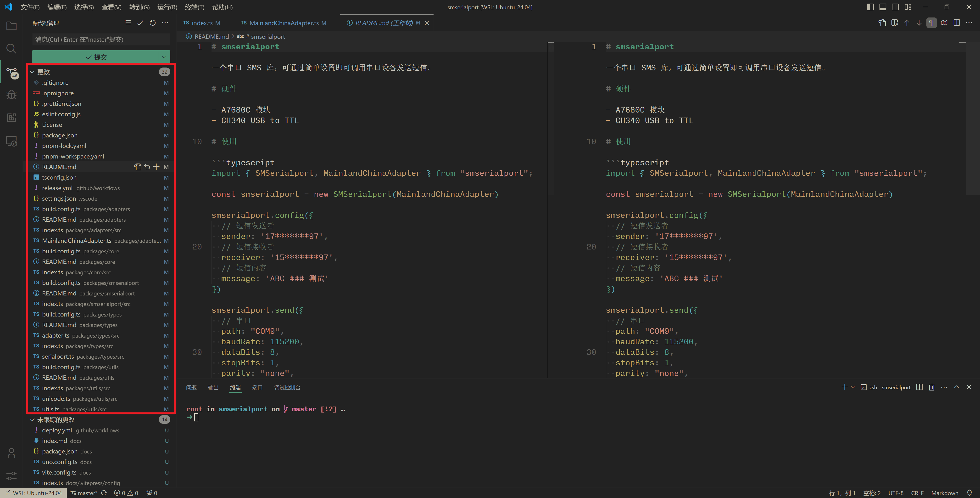This screenshot has height=498, width=980.
Task: Kill the terminal with trash icon
Action: point(931,387)
